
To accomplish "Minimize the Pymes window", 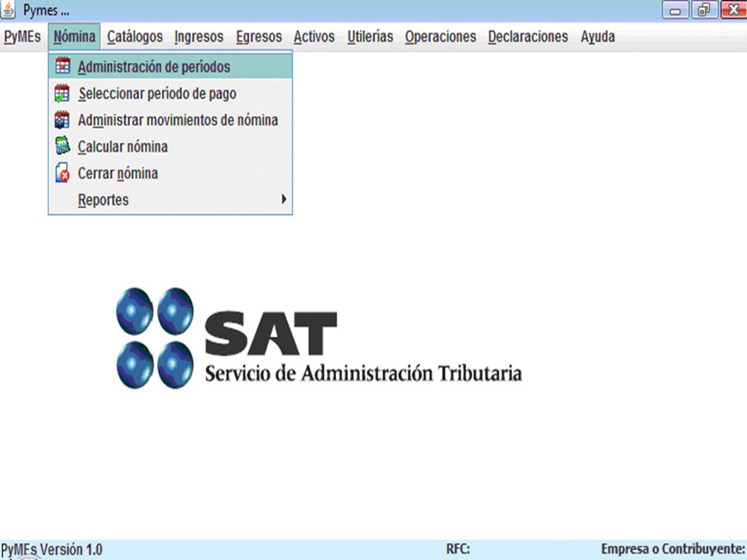I will [675, 10].
